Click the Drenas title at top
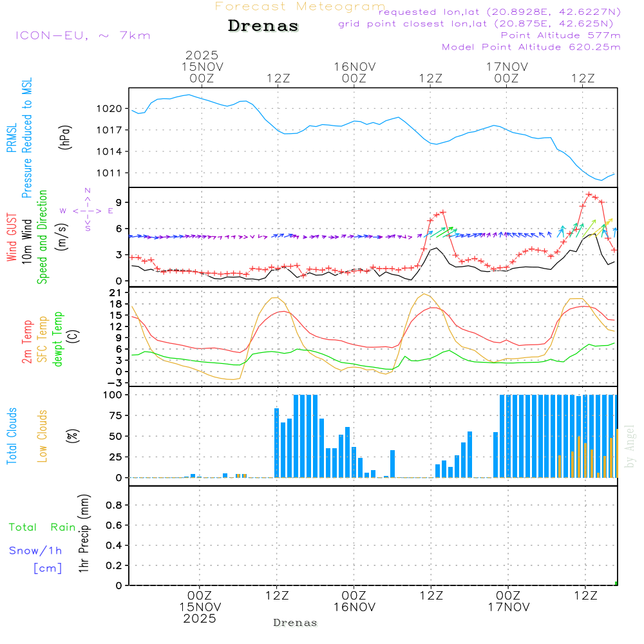The width and height of the screenshot is (644, 644). pyautogui.click(x=263, y=26)
